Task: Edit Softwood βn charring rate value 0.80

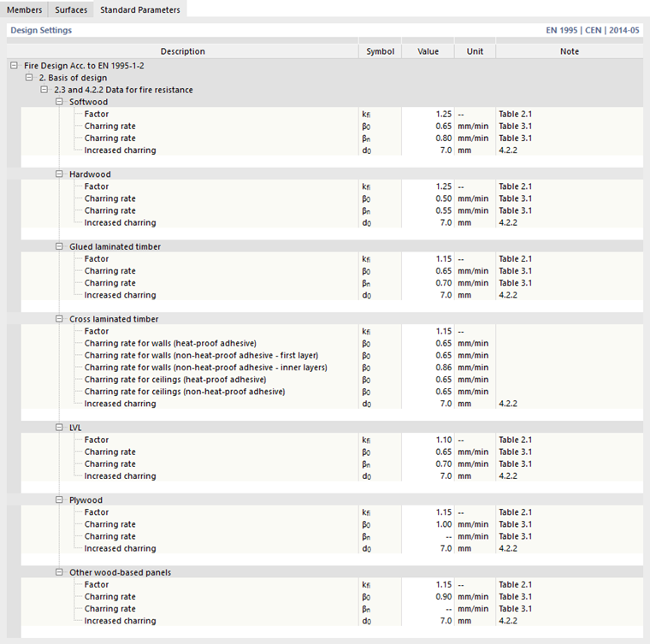Action: click(x=428, y=138)
